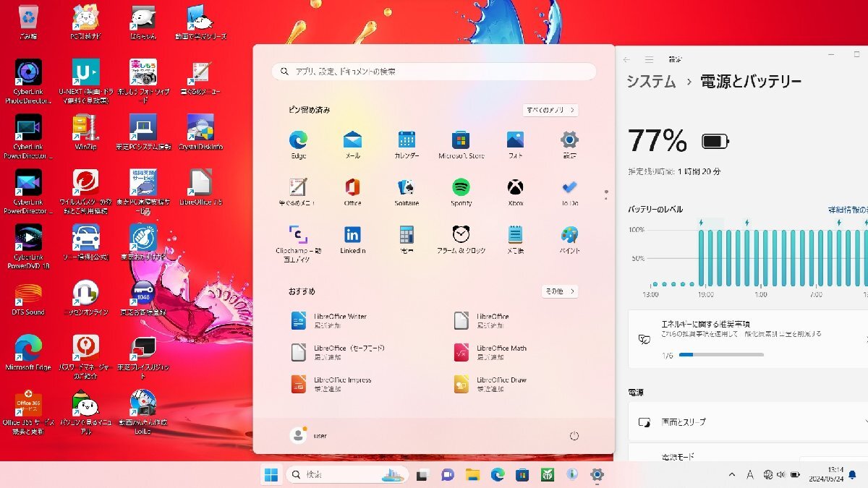Open the Xbox app tile

515,192
